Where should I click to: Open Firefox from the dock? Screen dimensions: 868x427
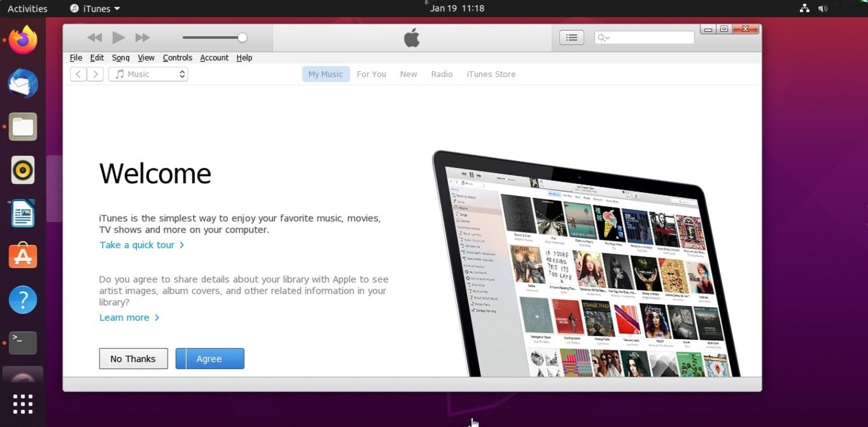tap(23, 39)
